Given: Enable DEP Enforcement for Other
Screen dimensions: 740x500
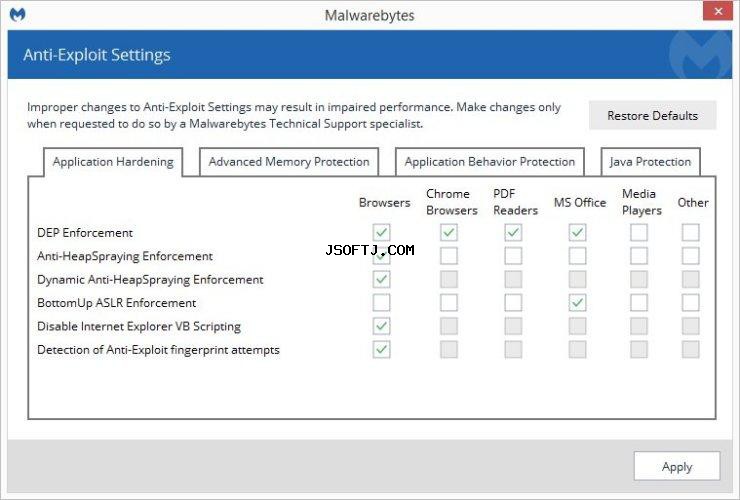Looking at the screenshot, I should (x=690, y=232).
